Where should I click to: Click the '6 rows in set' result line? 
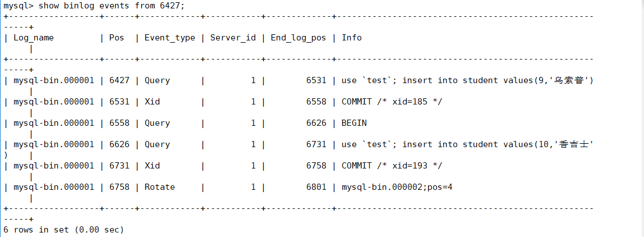point(63,230)
